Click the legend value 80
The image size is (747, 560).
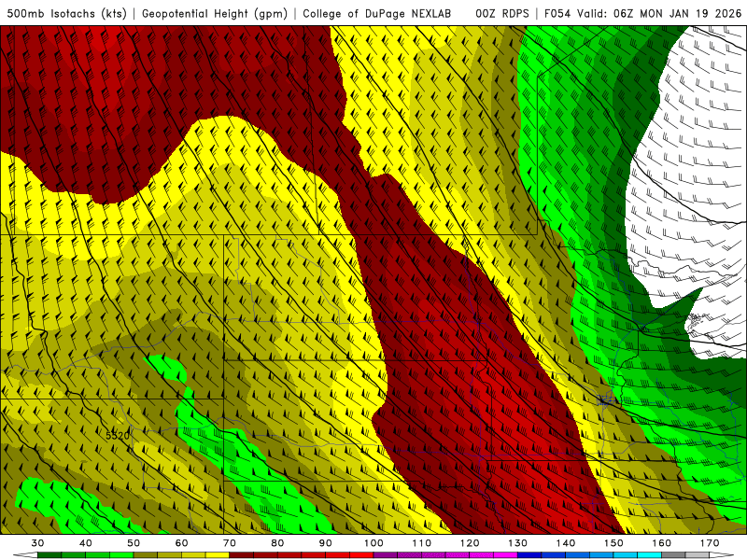(x=277, y=543)
